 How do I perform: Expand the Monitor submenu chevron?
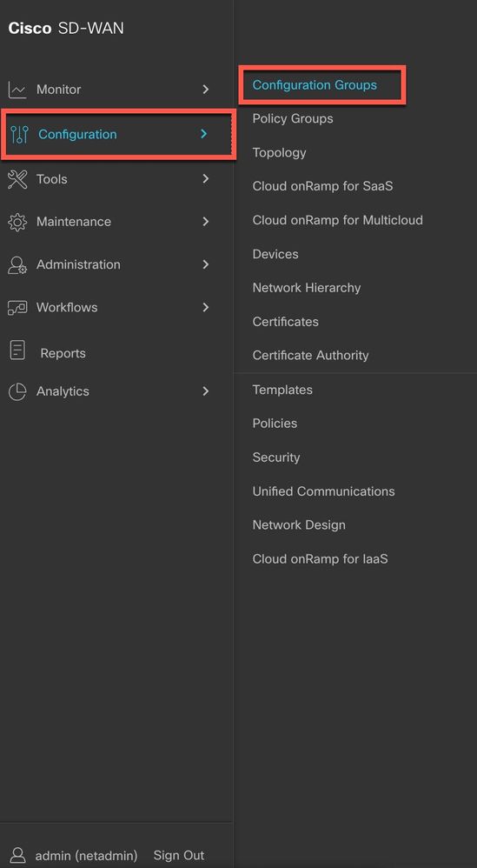tap(206, 89)
